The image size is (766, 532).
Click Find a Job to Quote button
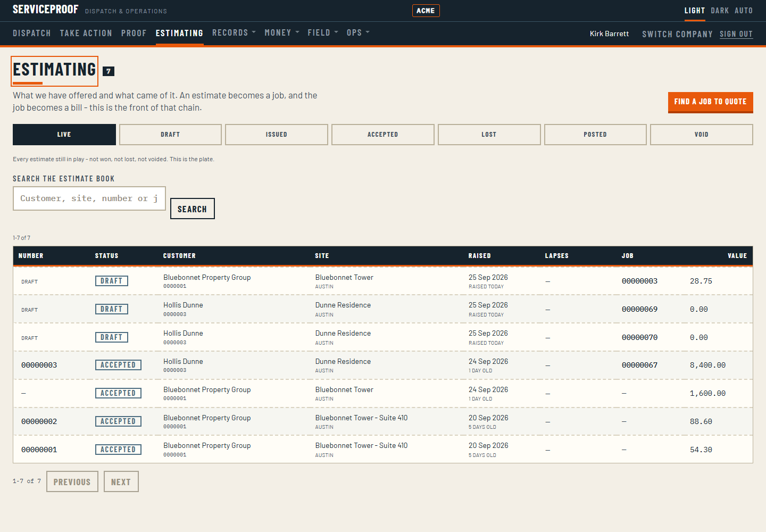(710, 102)
